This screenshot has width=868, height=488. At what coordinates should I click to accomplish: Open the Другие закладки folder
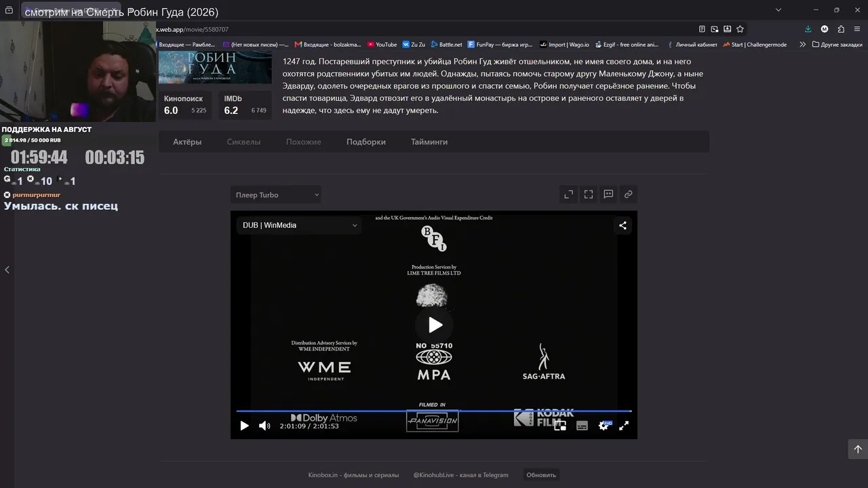pos(837,45)
